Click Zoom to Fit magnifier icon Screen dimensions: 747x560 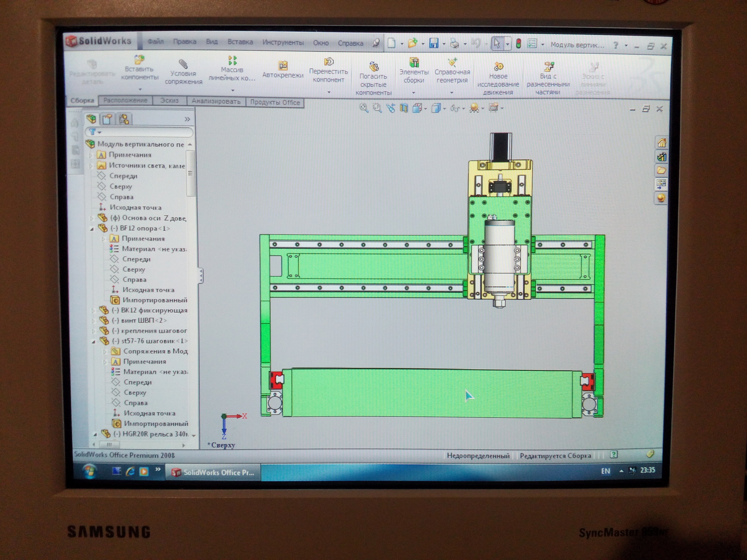[364, 108]
